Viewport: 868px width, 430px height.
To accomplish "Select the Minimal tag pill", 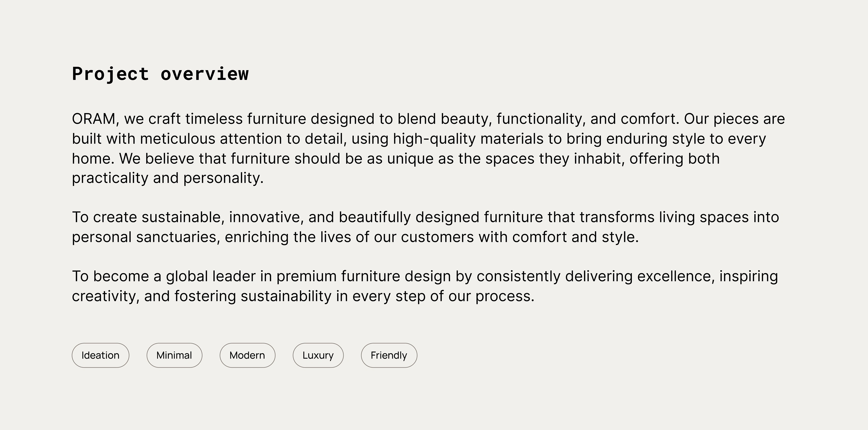I will click(x=174, y=355).
